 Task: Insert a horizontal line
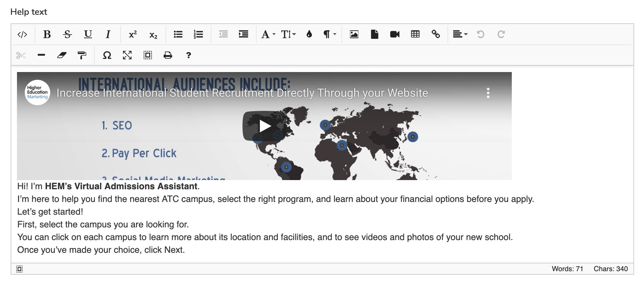[41, 55]
